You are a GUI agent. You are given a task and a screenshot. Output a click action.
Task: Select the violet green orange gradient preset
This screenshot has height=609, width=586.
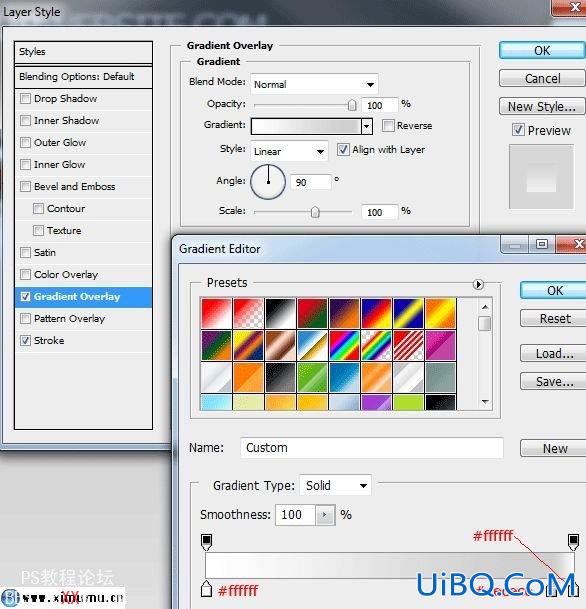[x=216, y=345]
